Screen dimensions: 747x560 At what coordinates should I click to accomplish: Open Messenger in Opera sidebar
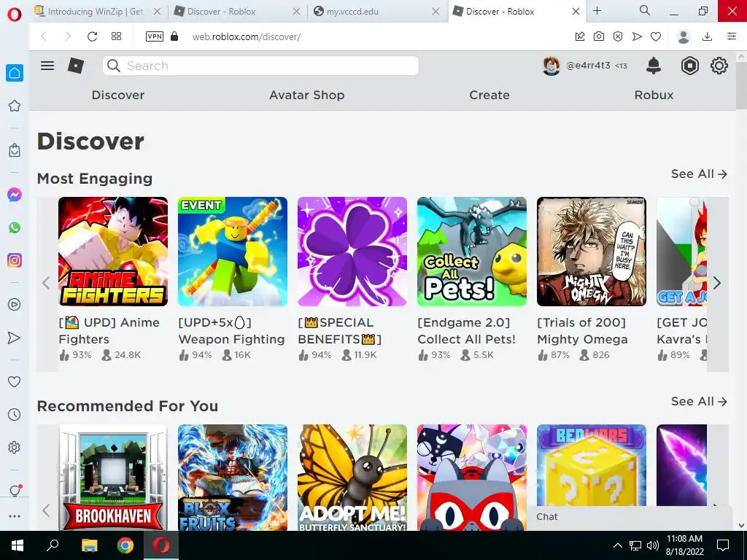pyautogui.click(x=15, y=194)
